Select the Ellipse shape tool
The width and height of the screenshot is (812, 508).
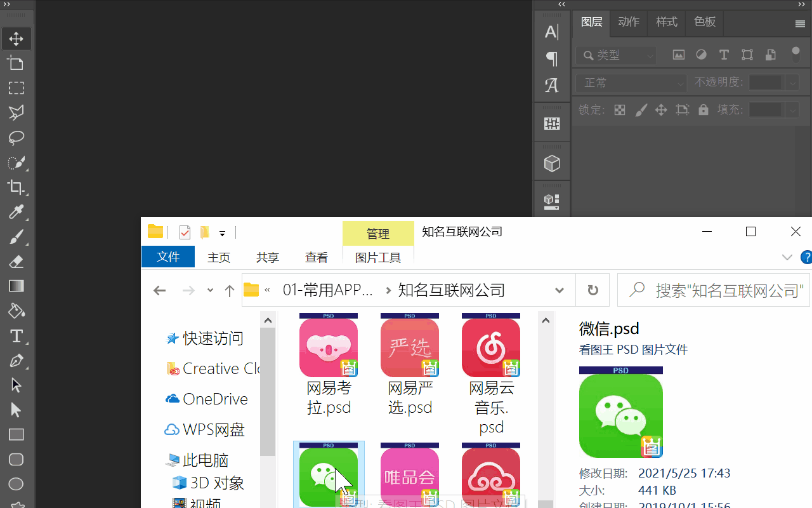tap(16, 485)
